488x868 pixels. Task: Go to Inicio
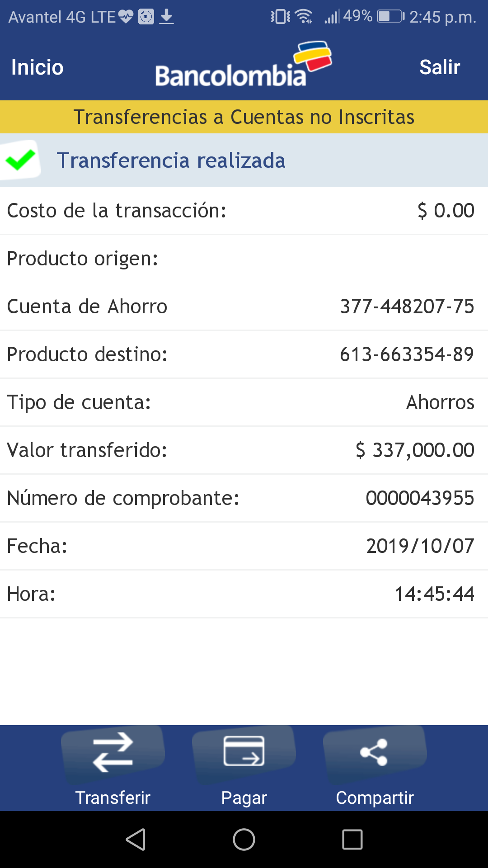pyautogui.click(x=38, y=67)
